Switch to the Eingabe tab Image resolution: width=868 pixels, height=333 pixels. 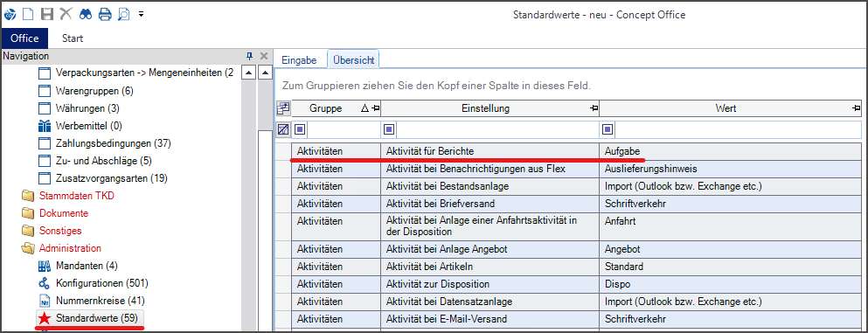[299, 60]
